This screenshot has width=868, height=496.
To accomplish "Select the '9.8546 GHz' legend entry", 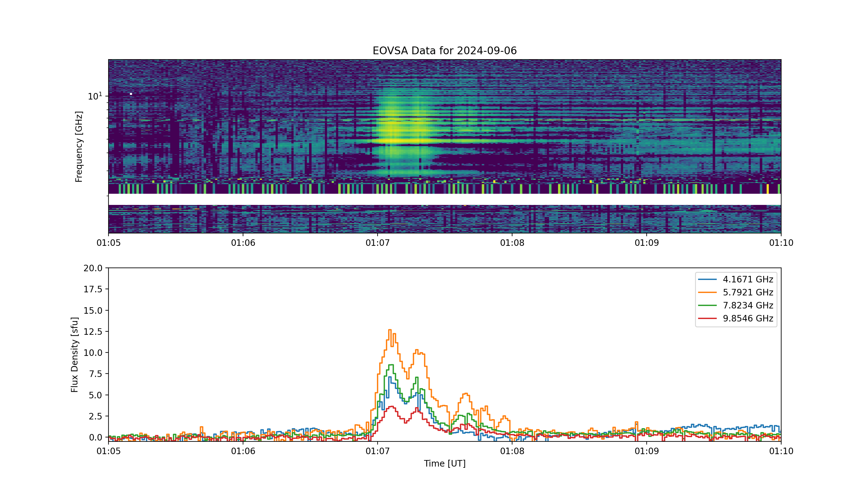I will click(x=736, y=318).
